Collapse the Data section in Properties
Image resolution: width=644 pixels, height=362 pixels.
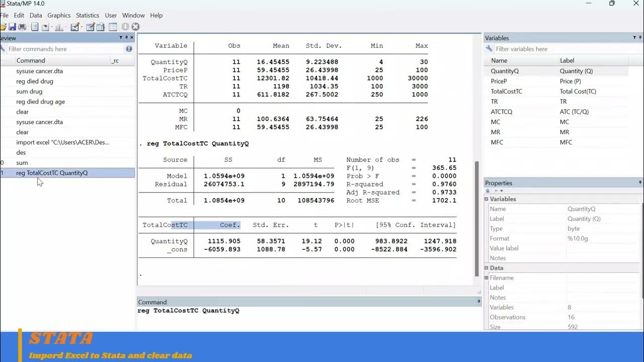487,268
